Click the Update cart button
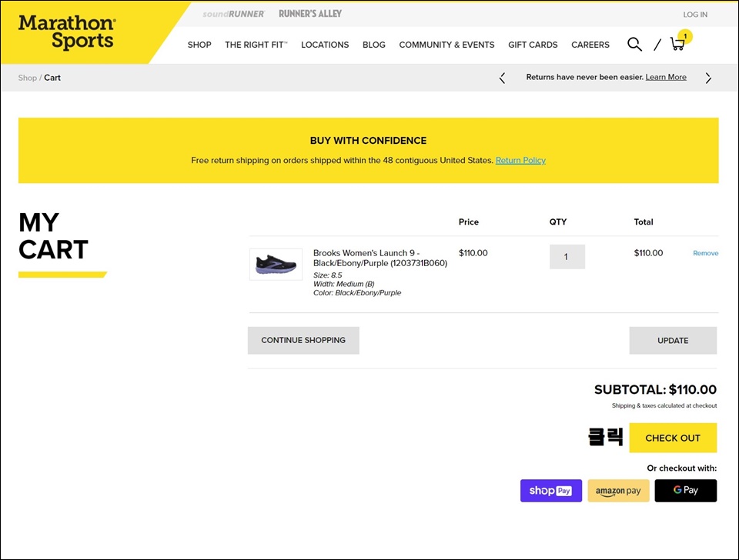This screenshot has width=739, height=560. point(673,341)
